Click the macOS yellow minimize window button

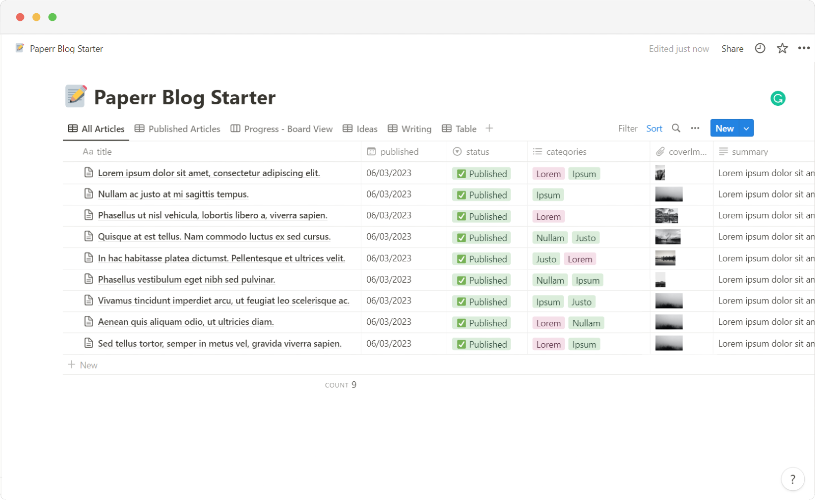[36, 17]
